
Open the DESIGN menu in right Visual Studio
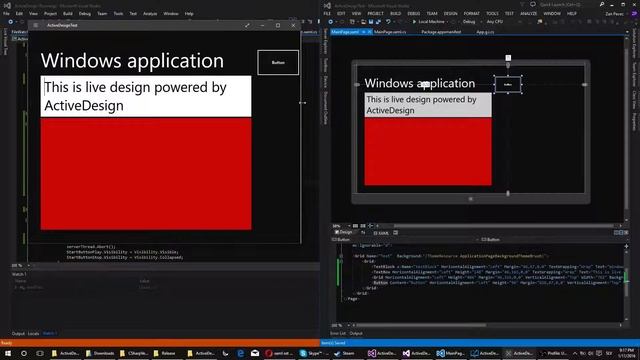[451, 13]
